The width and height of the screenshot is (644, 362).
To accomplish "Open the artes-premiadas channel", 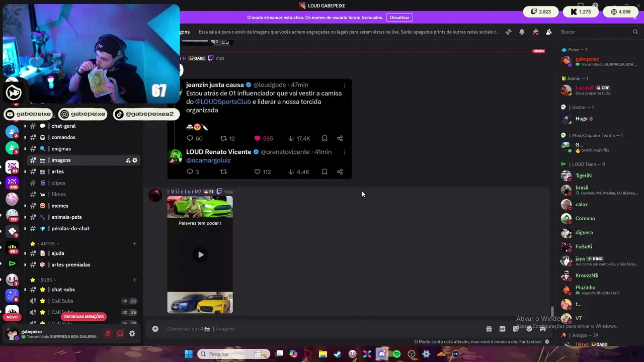I will [71, 264].
